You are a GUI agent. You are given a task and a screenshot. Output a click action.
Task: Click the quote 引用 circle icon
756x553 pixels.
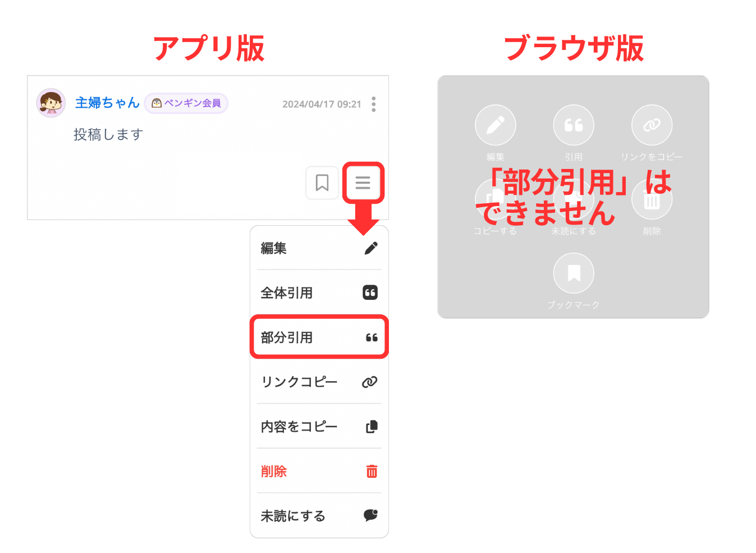(x=573, y=125)
